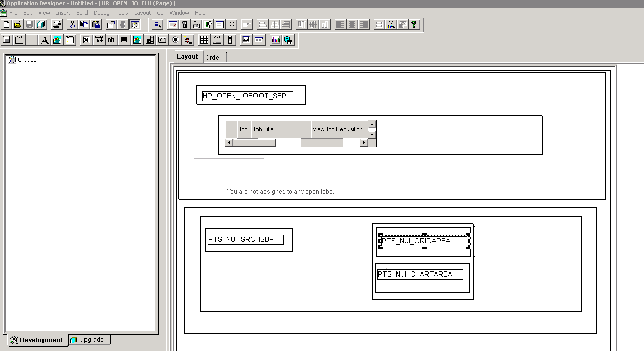This screenshot has width=644, height=351.
Task: Click the green question mark Help icon
Action: (x=414, y=24)
